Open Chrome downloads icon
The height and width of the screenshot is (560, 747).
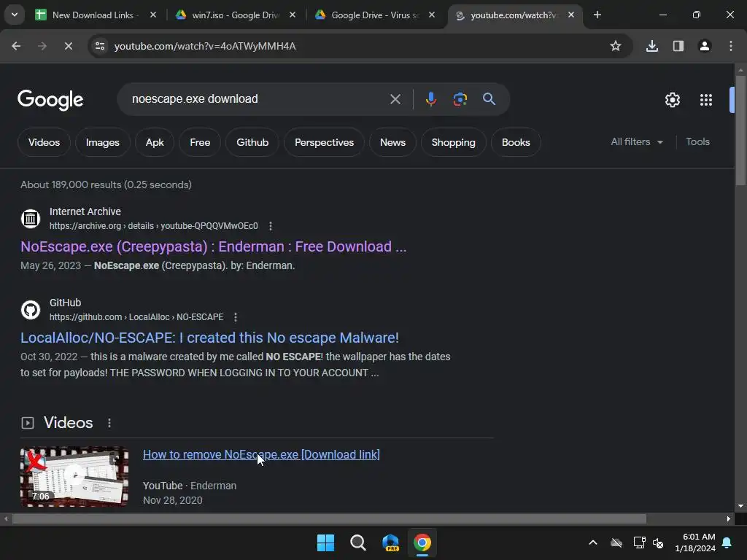(x=652, y=46)
